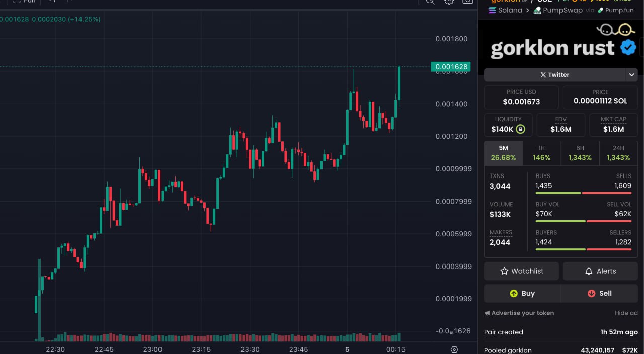The image size is (644, 354).
Task: Click the PumpSwap DEX name link
Action: click(563, 10)
